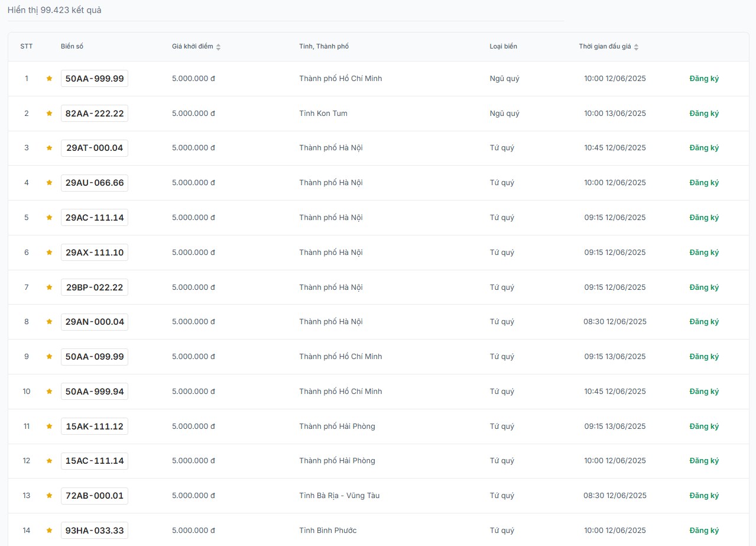Star the 29AX-111.10 plate
Screen dimensions: 756x546
click(50, 253)
